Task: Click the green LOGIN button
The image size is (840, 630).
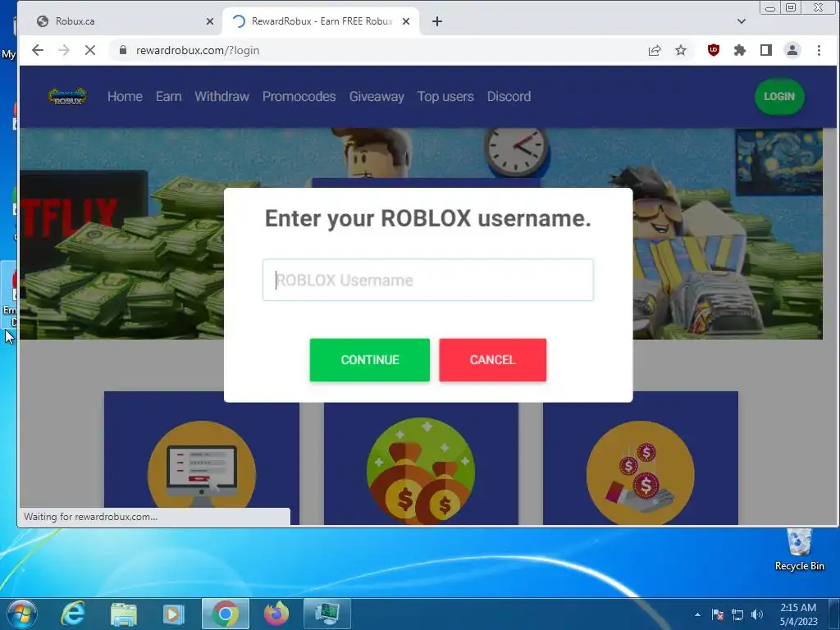Action: coord(779,97)
